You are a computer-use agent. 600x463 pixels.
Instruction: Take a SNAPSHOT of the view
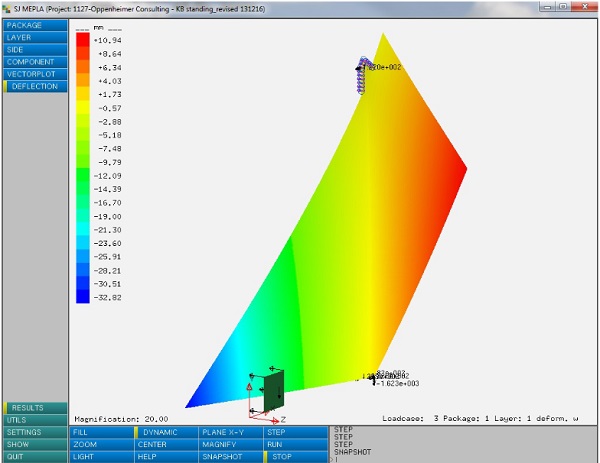coord(231,457)
